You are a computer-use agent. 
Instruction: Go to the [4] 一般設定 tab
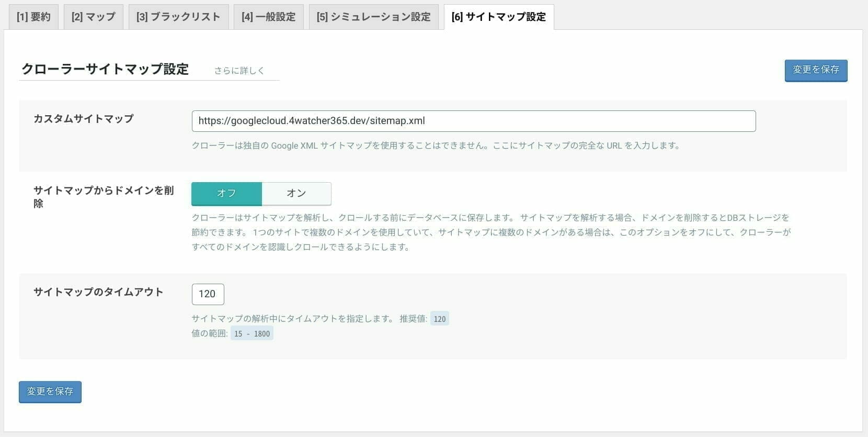[x=268, y=17]
